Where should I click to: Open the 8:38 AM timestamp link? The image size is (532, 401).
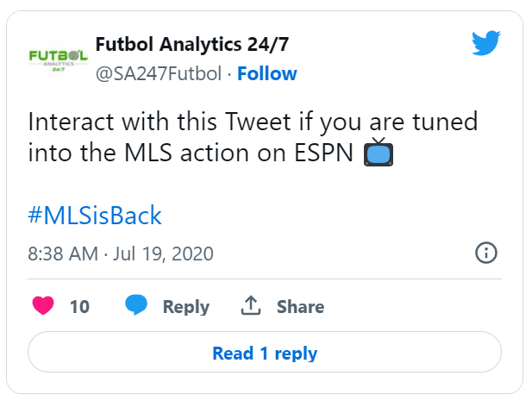point(63,254)
